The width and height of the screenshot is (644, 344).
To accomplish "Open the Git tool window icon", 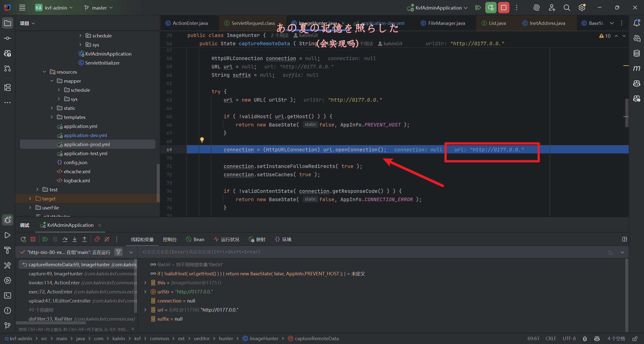I will [8, 326].
